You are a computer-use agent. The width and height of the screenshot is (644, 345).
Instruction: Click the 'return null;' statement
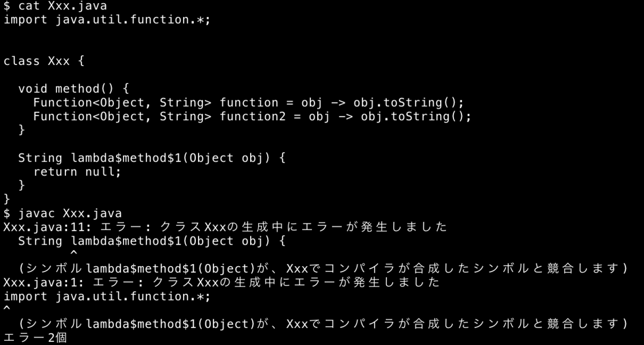click(77, 172)
